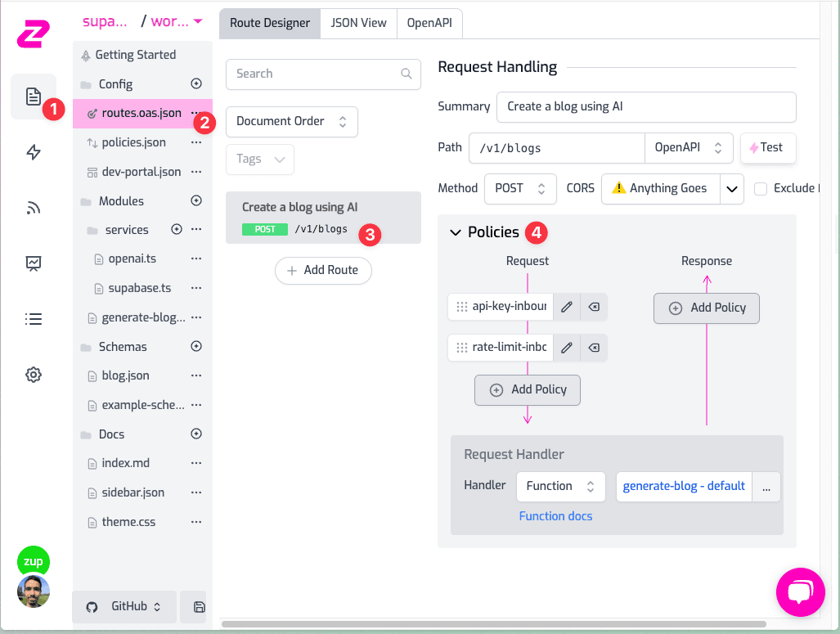Add new file to Config folder

(196, 83)
